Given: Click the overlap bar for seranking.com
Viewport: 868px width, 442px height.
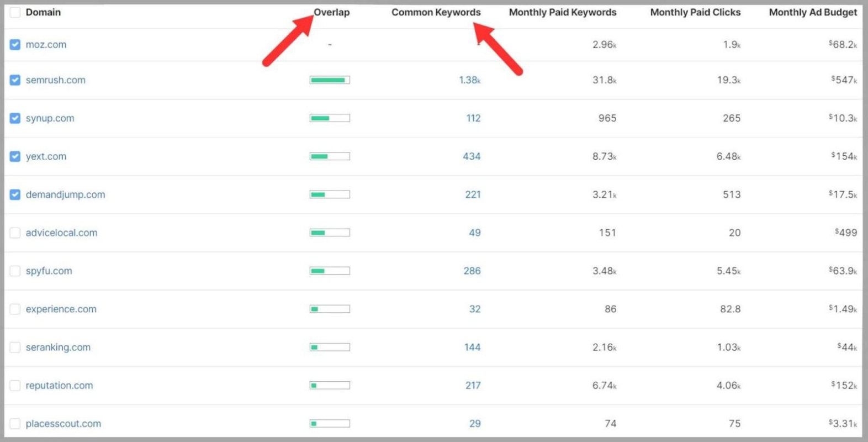Looking at the screenshot, I should point(330,347).
